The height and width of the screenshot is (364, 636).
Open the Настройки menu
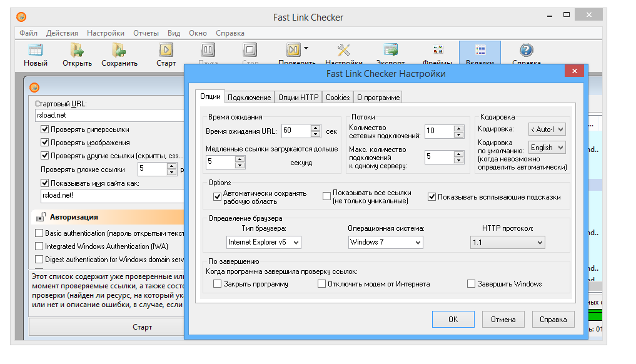106,33
